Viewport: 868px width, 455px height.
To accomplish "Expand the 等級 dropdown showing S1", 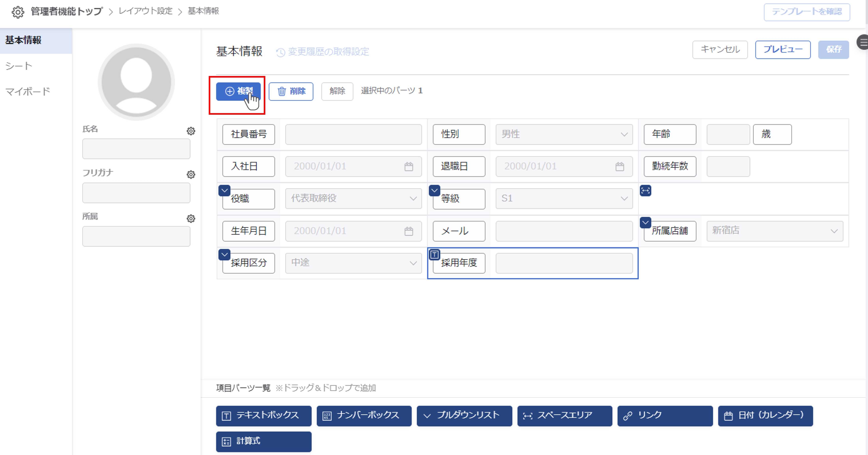I will point(564,198).
